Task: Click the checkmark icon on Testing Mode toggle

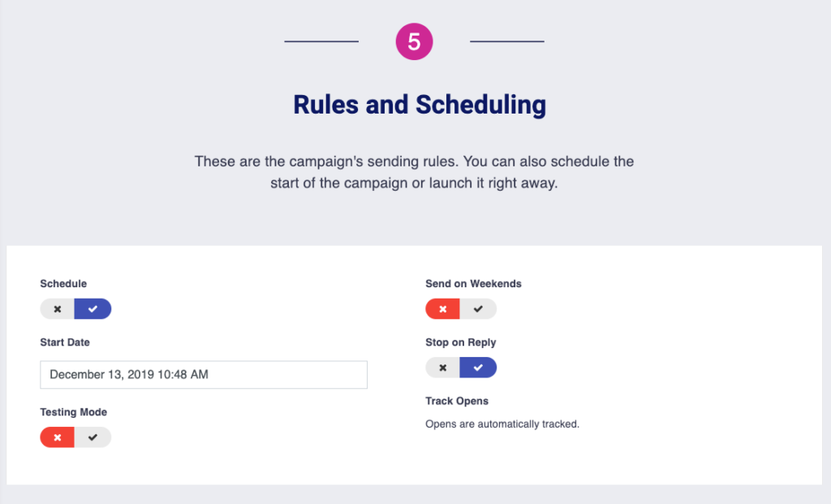Action: point(93,437)
